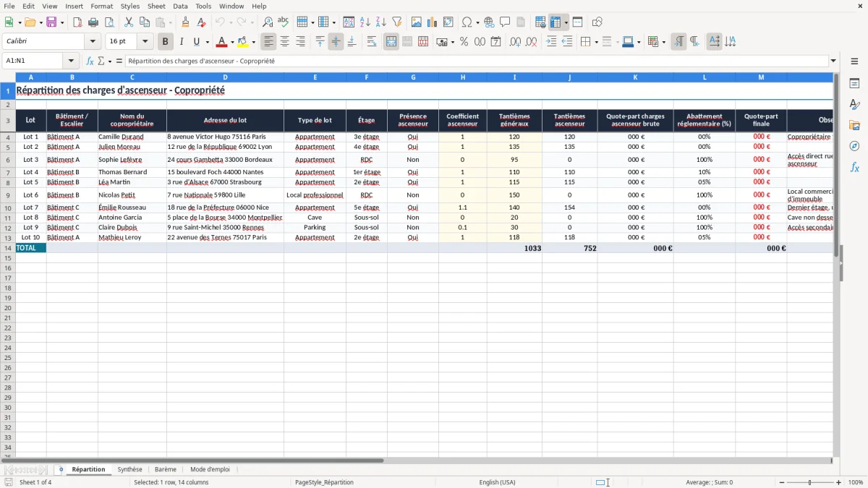Click the Draw Functions shapes icon
This screenshot has width=868, height=488.
click(x=597, y=22)
